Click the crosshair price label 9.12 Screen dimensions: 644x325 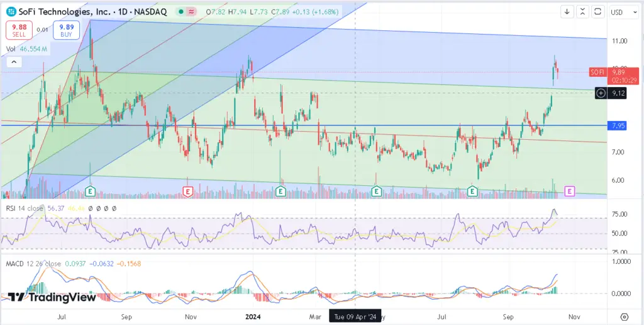click(x=618, y=93)
